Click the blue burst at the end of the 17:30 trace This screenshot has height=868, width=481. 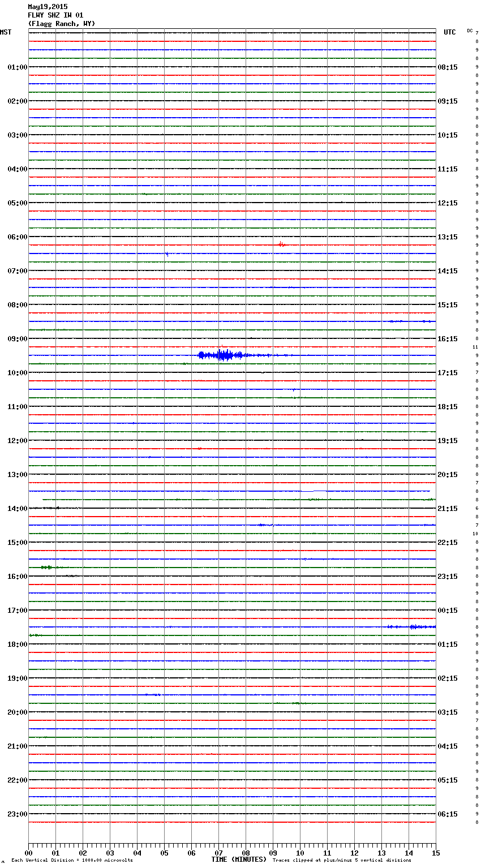click(x=411, y=626)
